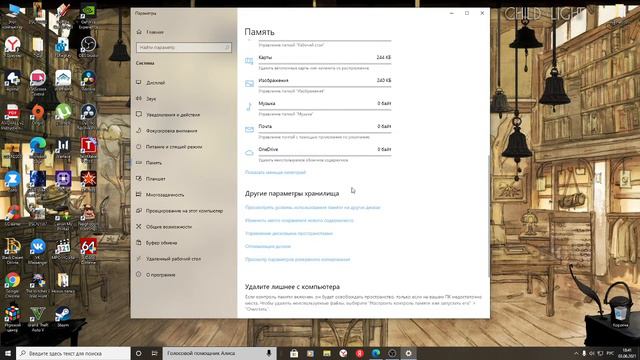Open Microsoft Store from taskbar
Image resolution: width=640 pixels, height=360 pixels.
point(294,353)
